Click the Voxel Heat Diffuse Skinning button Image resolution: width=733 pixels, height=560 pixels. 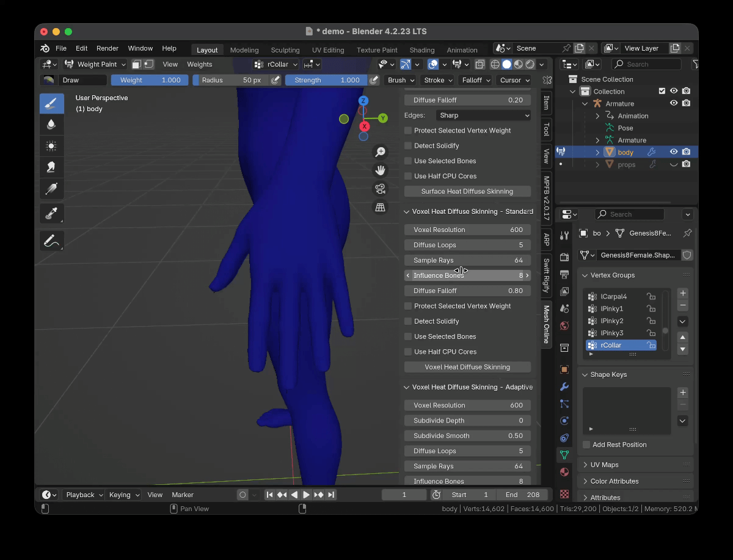coord(467,367)
